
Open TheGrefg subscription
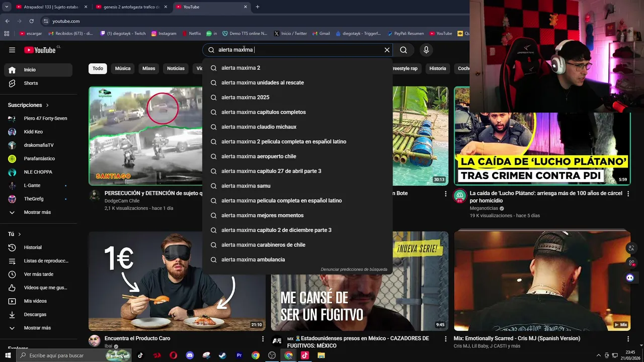[38, 199]
